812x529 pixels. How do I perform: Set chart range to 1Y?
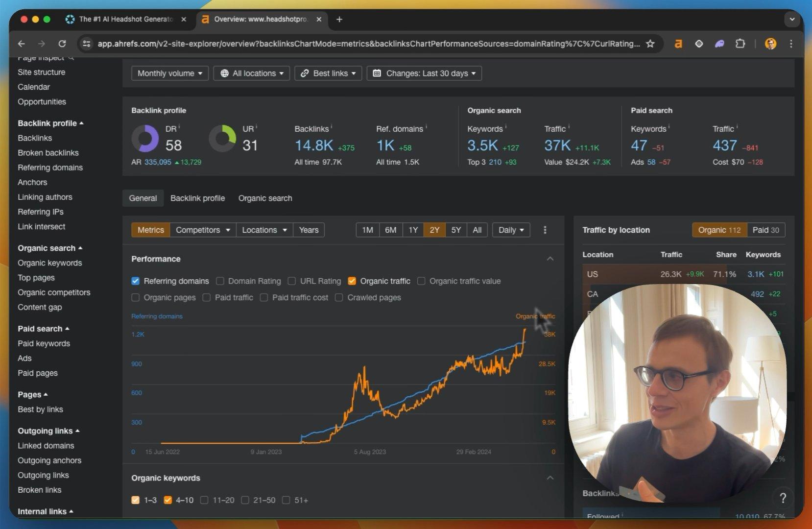(x=413, y=230)
